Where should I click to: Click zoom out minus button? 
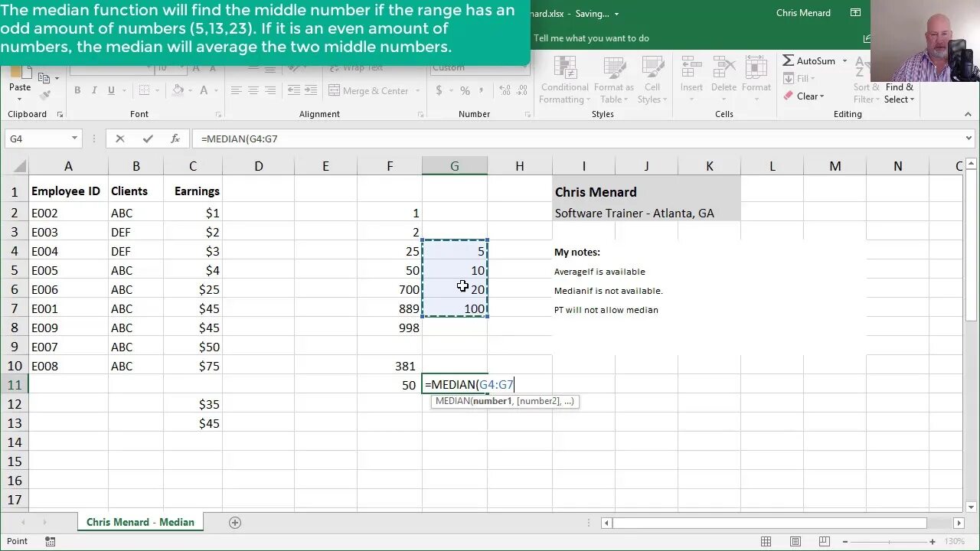(847, 542)
